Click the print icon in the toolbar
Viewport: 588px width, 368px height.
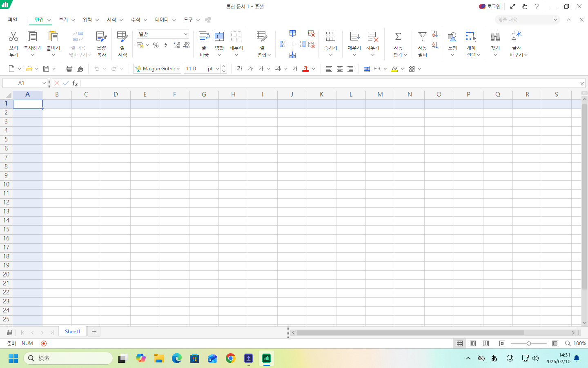[x=69, y=69]
